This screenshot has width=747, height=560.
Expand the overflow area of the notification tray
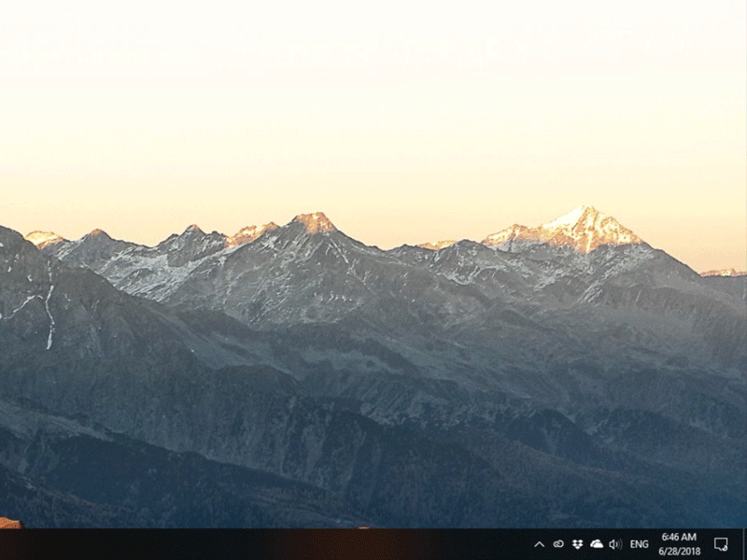click(539, 544)
